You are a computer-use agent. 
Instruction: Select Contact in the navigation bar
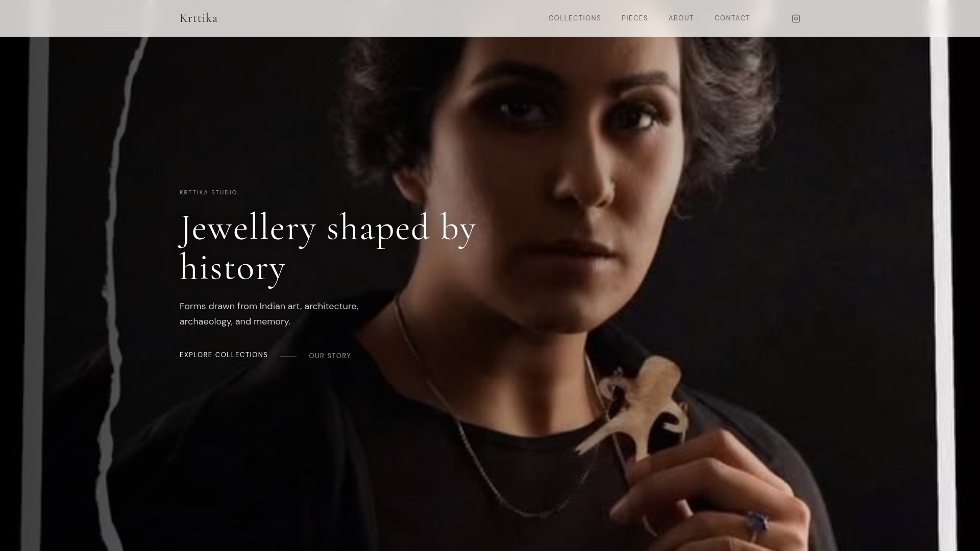732,18
